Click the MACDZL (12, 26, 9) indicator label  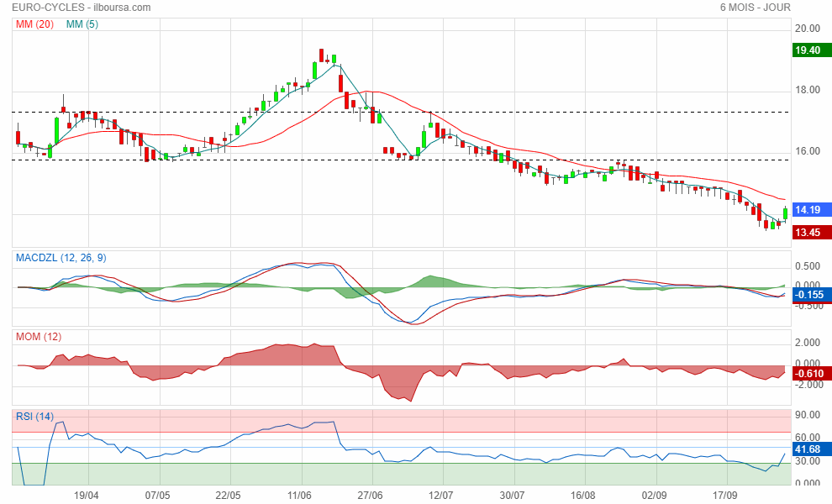[x=61, y=258]
